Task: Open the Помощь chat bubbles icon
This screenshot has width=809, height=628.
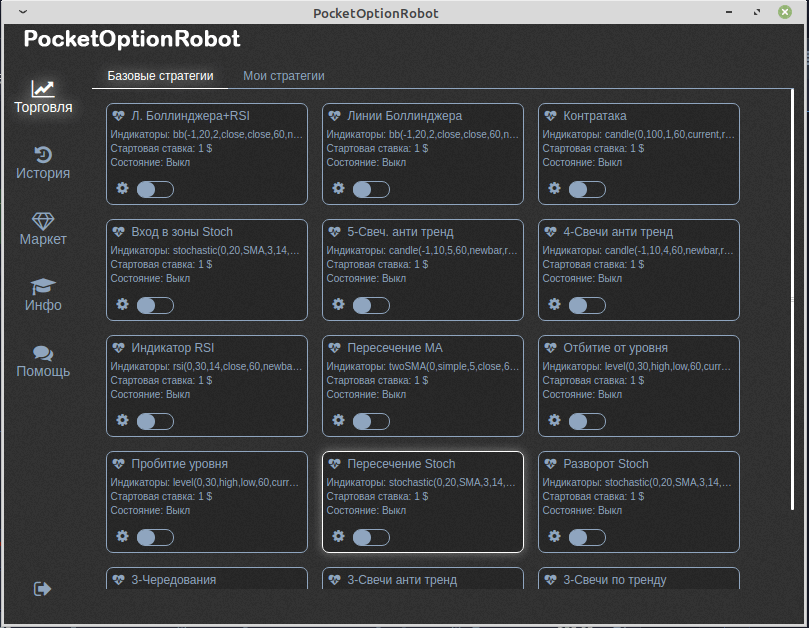Action: 43,353
